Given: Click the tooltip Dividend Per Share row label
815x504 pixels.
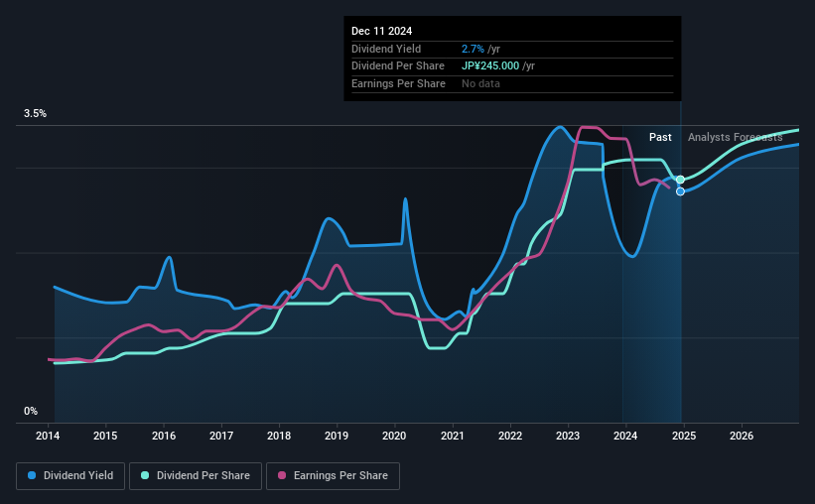Looking at the screenshot, I should pos(398,66).
